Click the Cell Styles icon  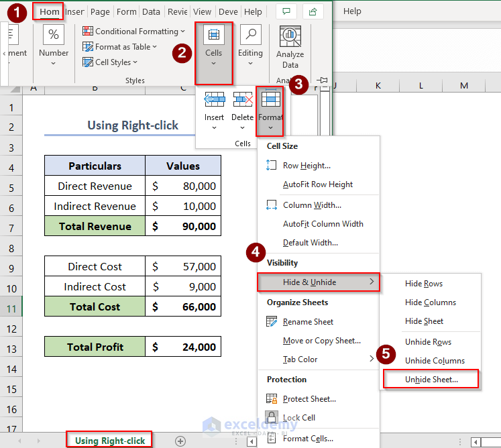(88, 62)
